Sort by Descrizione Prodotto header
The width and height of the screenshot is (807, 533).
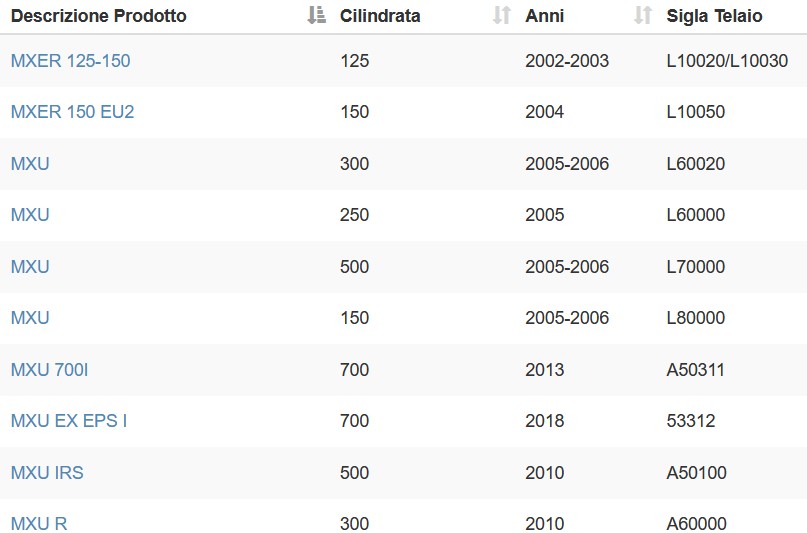click(x=99, y=16)
